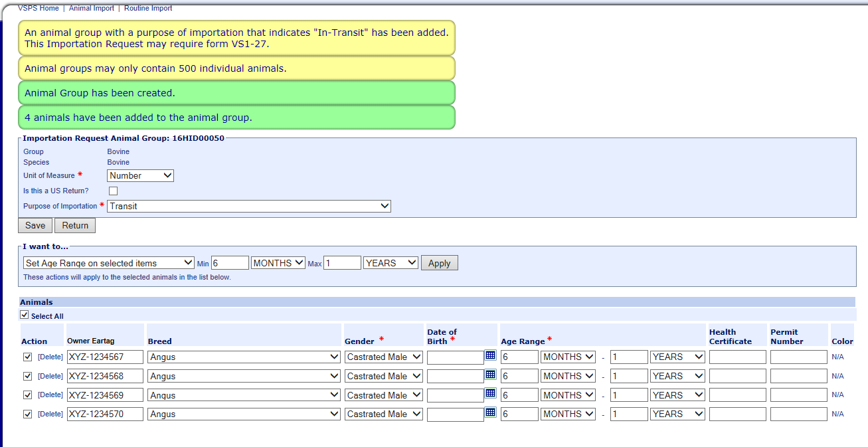Screen dimensions: 868x447
Task: Open date picker calendar for eartag XYZ-1234568
Action: (491, 375)
